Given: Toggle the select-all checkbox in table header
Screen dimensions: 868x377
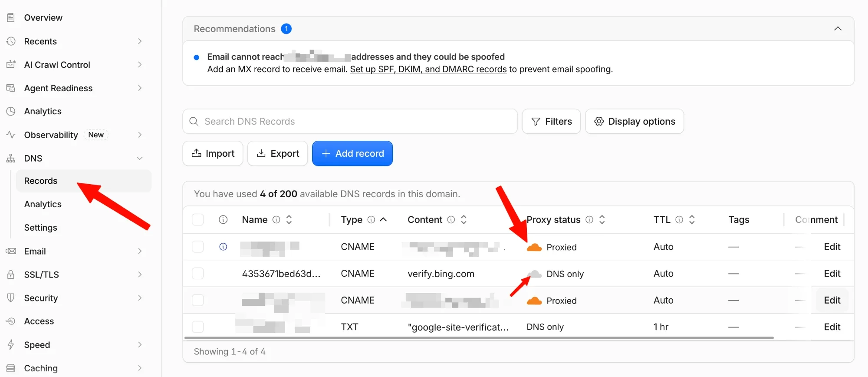Looking at the screenshot, I should pos(198,220).
